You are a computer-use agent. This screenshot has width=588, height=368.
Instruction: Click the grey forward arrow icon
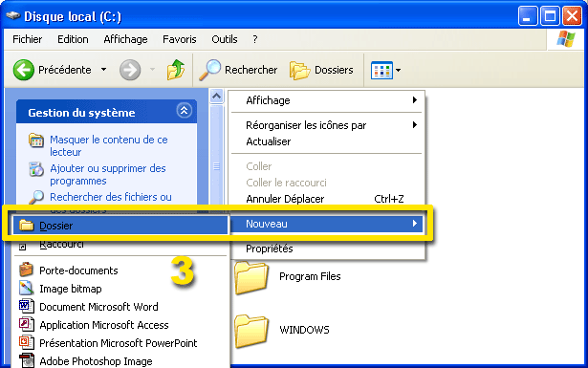(130, 70)
